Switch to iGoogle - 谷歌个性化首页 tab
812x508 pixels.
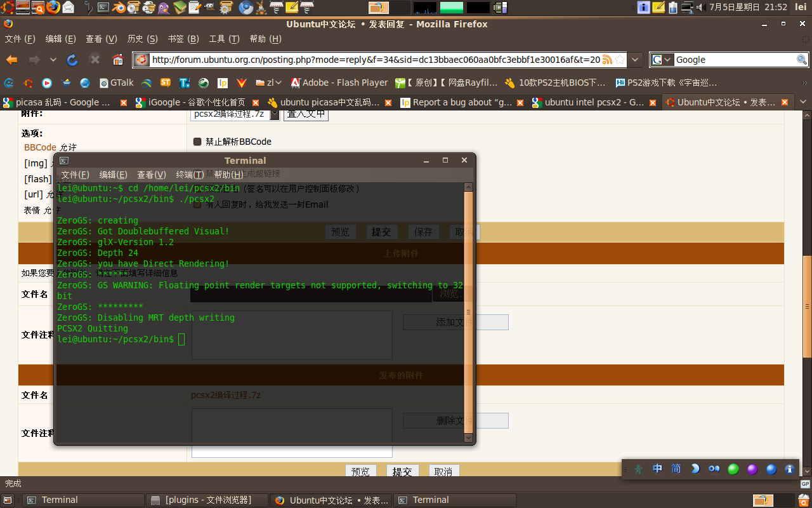pos(197,102)
